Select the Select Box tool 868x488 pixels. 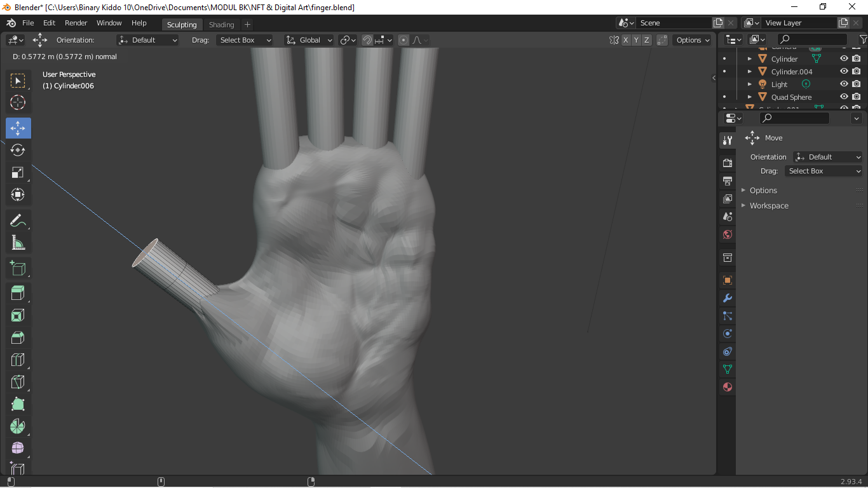18,81
